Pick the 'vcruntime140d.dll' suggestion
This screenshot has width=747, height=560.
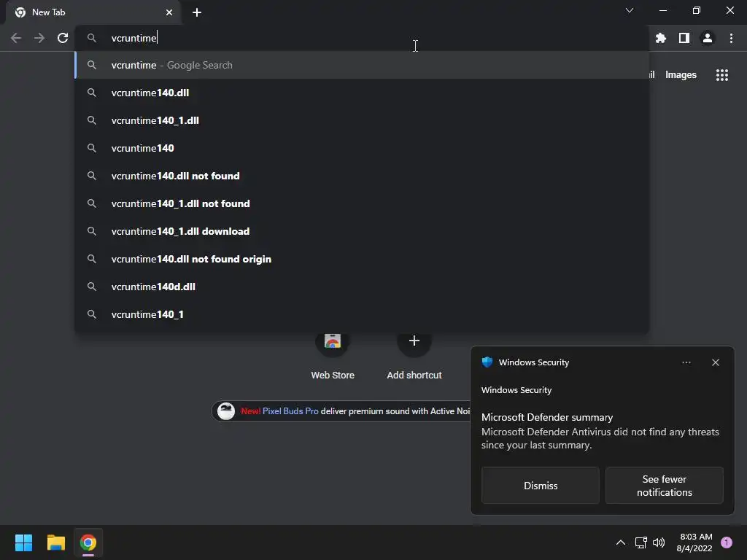[362, 287]
